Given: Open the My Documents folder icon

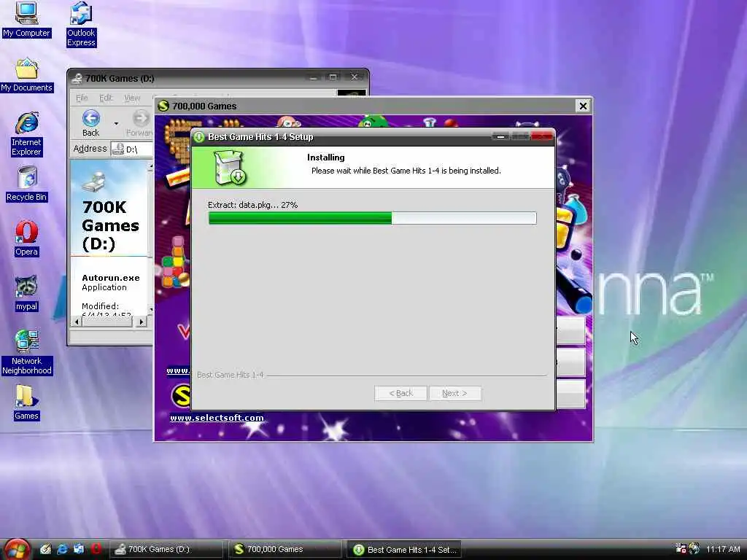Looking at the screenshot, I should click(x=26, y=75).
